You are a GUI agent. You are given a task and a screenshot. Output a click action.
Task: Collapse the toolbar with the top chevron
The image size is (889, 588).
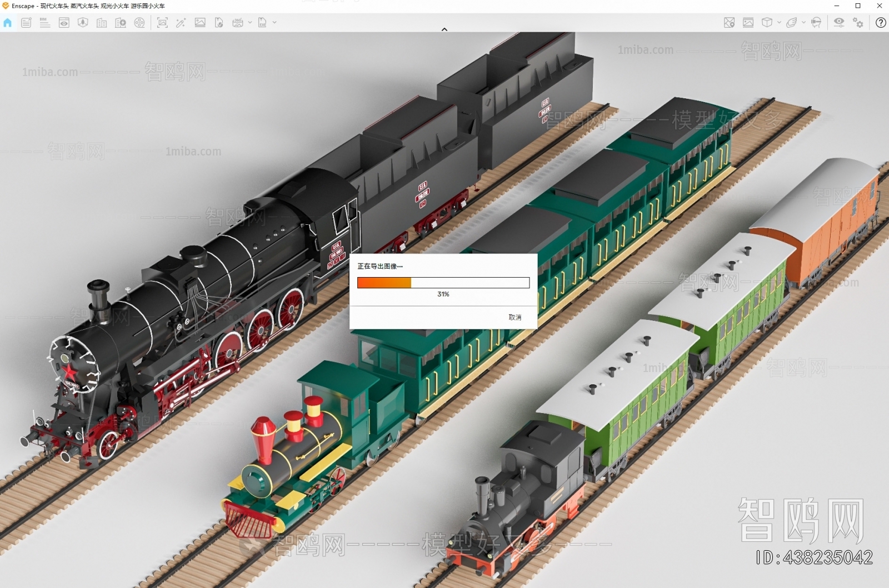tap(444, 29)
